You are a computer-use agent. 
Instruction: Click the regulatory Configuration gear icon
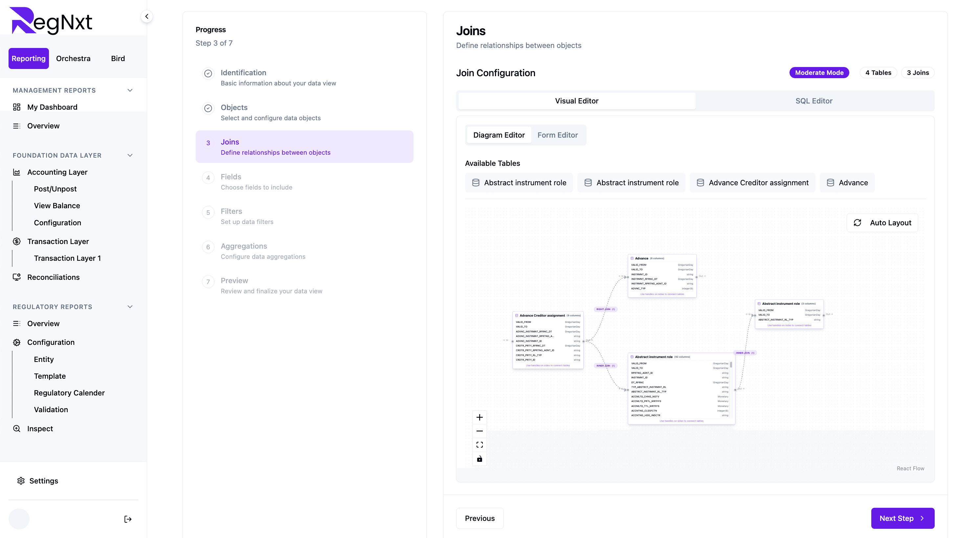[17, 342]
